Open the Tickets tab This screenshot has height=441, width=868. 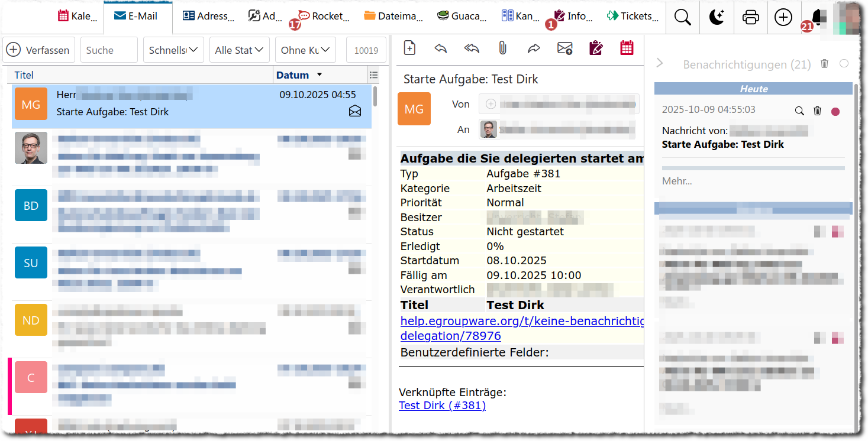(x=632, y=17)
